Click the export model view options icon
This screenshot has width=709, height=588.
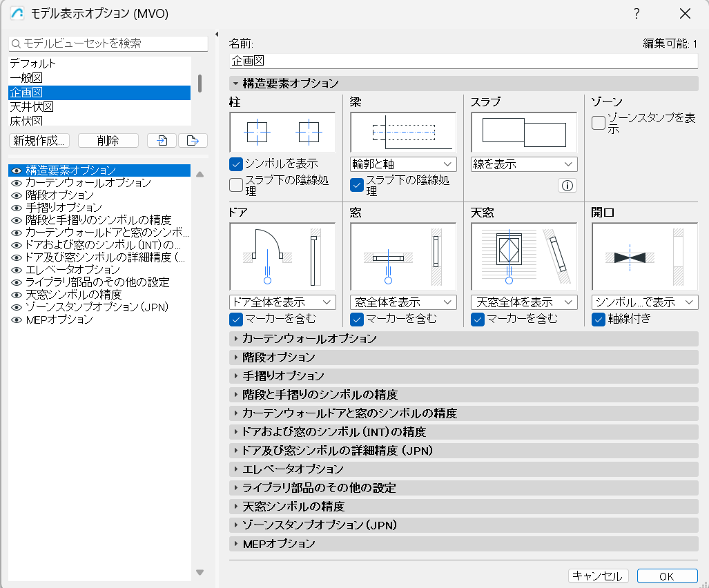point(193,140)
